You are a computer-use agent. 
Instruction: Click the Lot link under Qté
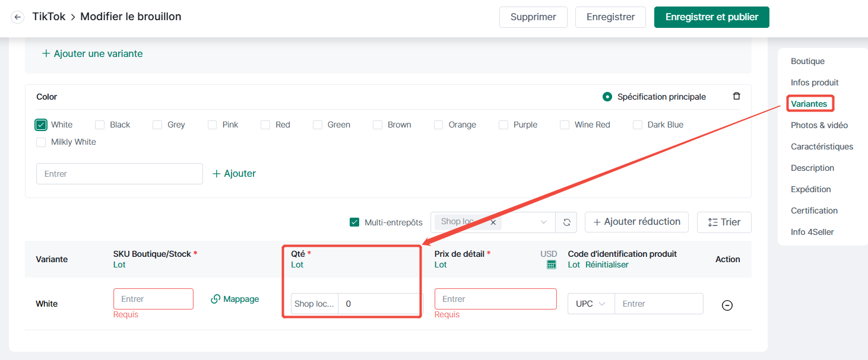tap(297, 265)
